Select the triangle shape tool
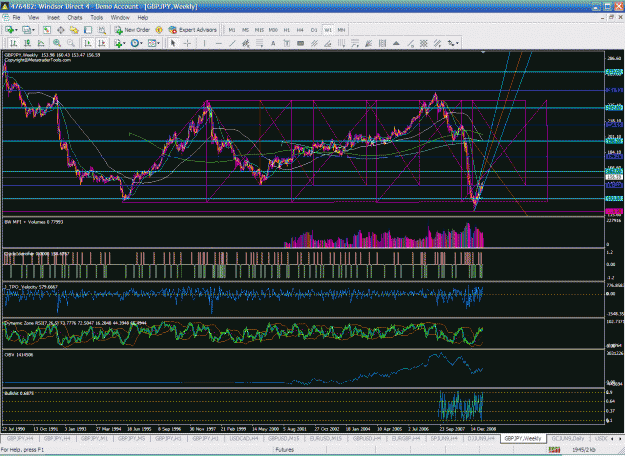The image size is (625, 456). [396, 43]
